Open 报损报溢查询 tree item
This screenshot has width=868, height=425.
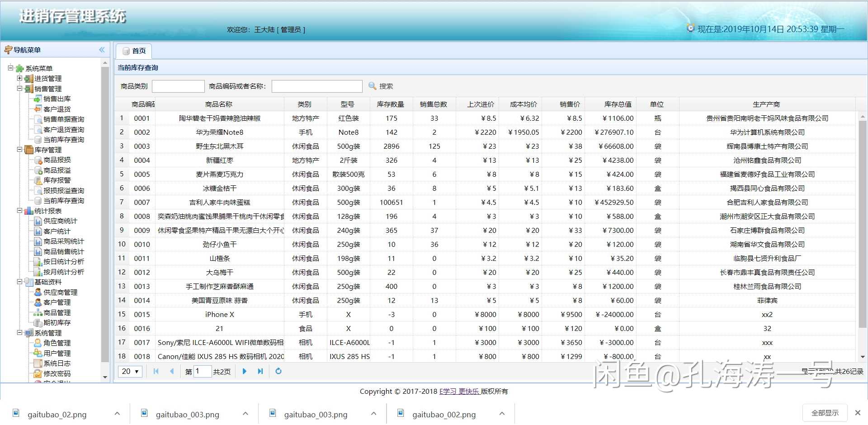[64, 190]
